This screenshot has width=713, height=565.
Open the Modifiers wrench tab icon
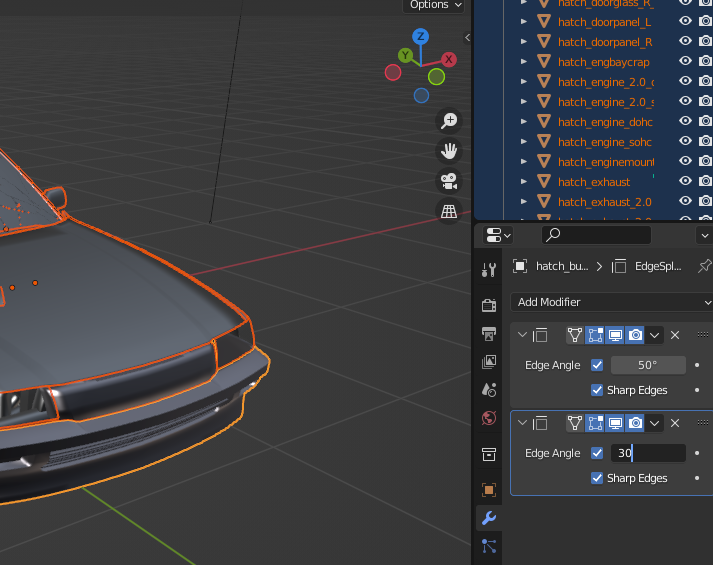click(x=489, y=518)
